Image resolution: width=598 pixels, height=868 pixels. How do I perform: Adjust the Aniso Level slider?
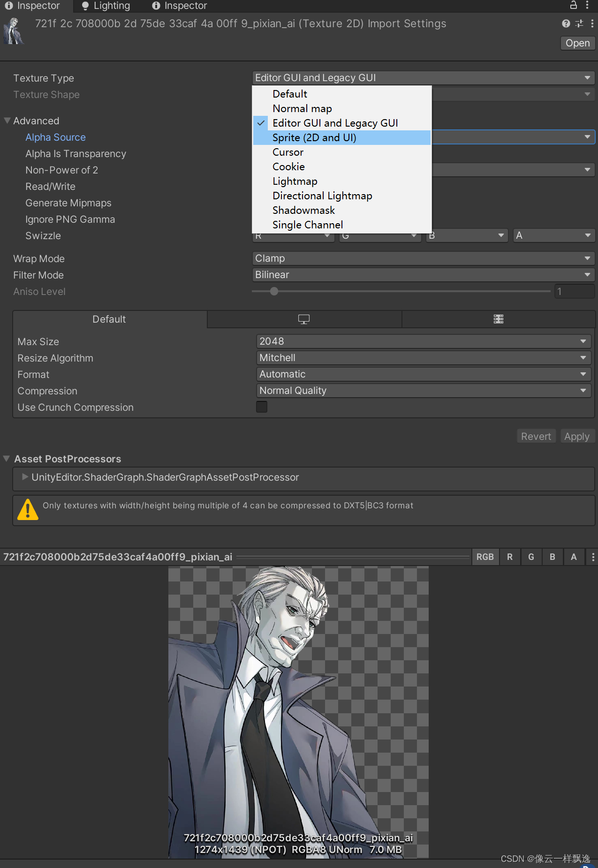tap(401, 291)
